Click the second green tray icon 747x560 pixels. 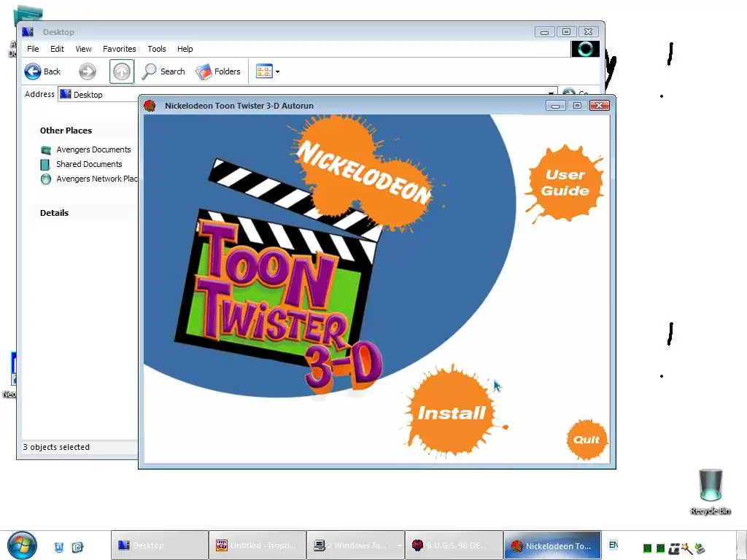660,548
